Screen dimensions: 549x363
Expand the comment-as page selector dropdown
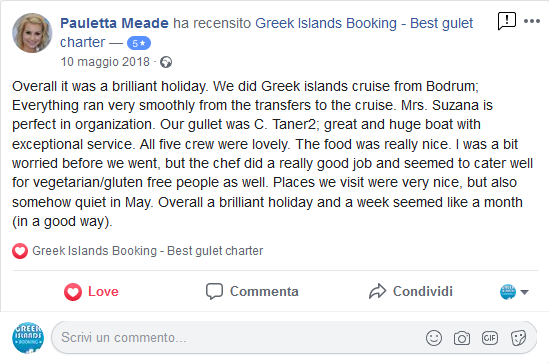tap(514, 292)
